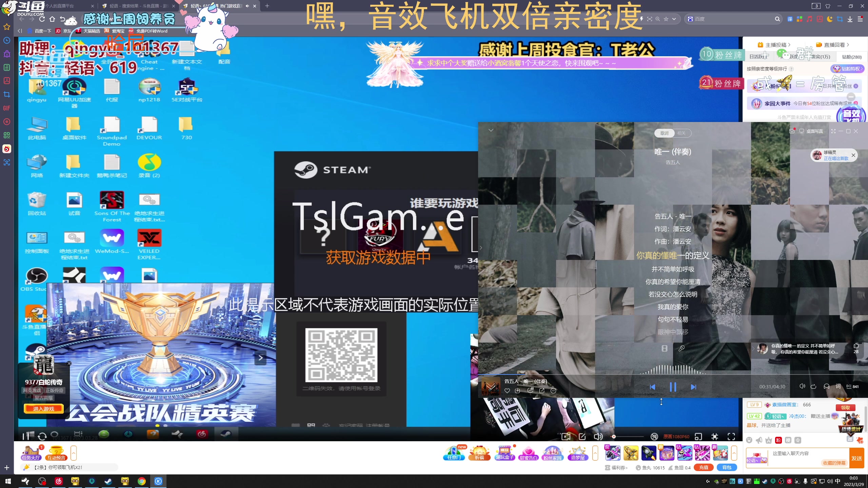868x488 pixels.
Task: Open the stream feedback edit icon
Action: pos(582,436)
